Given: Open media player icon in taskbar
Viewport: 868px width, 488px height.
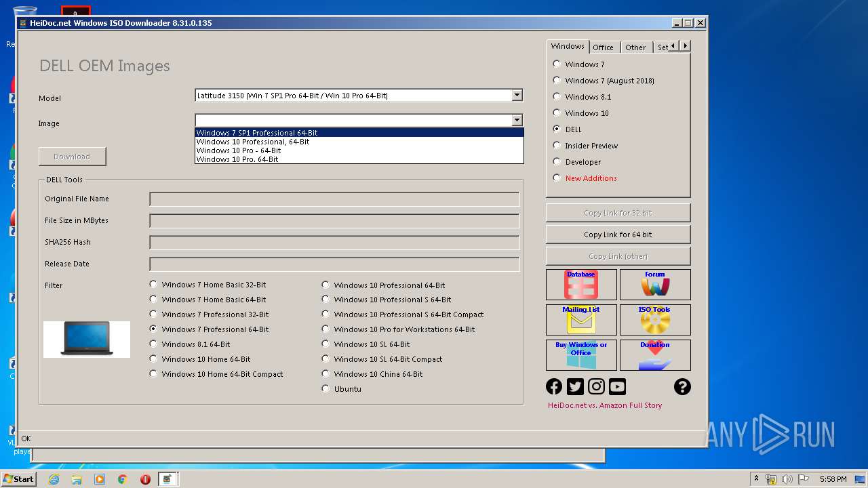Looking at the screenshot, I should click(100, 479).
